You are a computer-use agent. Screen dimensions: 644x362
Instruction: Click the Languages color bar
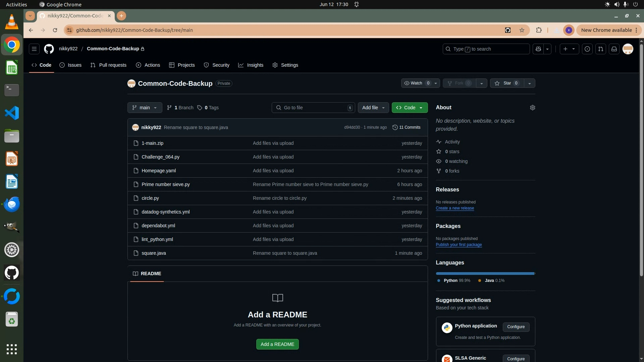click(x=485, y=274)
